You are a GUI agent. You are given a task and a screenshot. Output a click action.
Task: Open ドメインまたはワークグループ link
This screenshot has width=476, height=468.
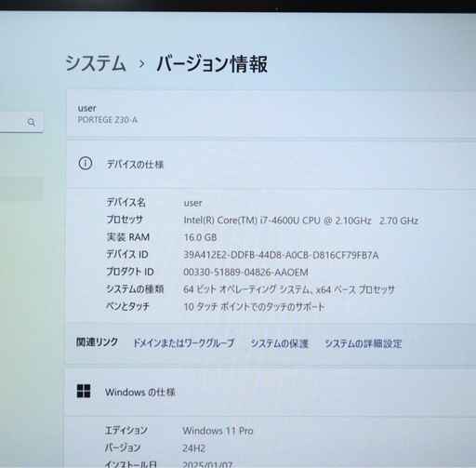tap(184, 343)
